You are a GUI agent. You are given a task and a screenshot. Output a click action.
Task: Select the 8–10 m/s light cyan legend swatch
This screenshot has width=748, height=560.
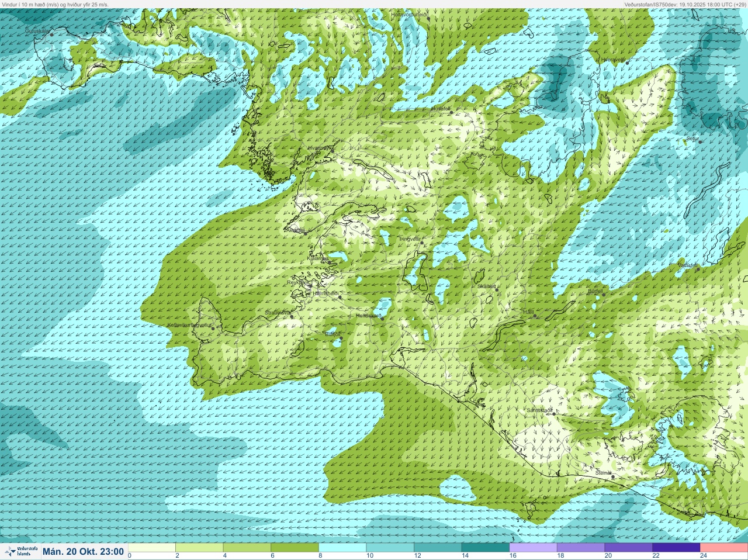coord(342,548)
